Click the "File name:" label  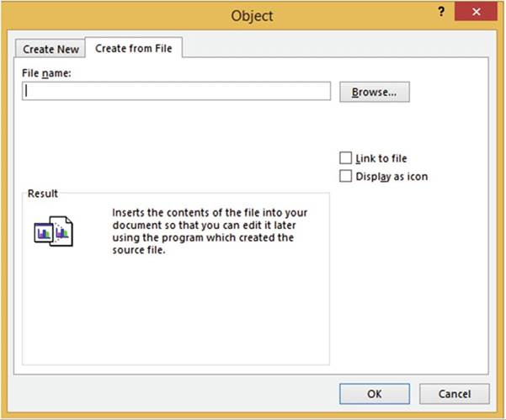click(x=46, y=73)
